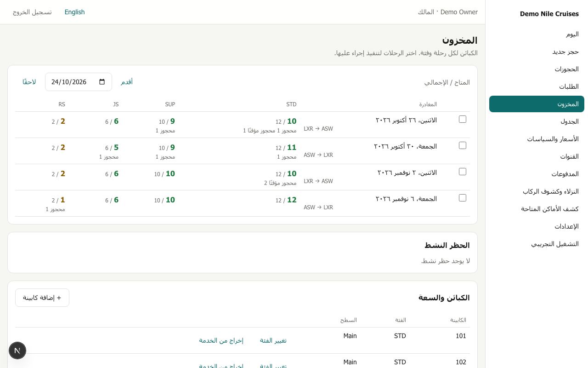Open the Next.js dev tools badge
Viewport: 588px width, 368px height.
(x=17, y=351)
